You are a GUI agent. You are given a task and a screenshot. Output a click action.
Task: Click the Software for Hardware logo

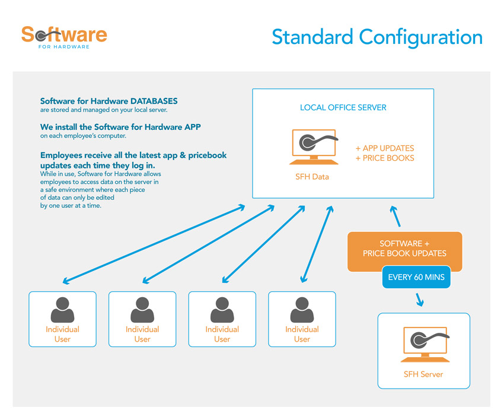(64, 36)
